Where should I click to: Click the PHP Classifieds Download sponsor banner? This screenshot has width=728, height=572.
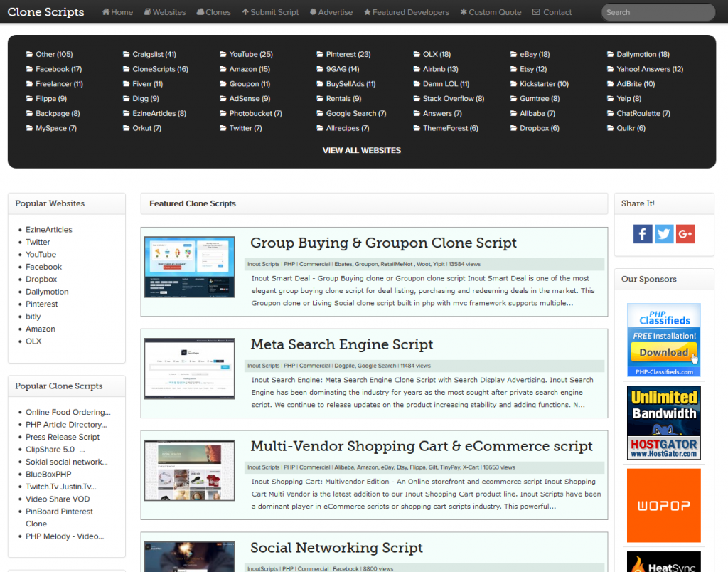[x=663, y=339]
